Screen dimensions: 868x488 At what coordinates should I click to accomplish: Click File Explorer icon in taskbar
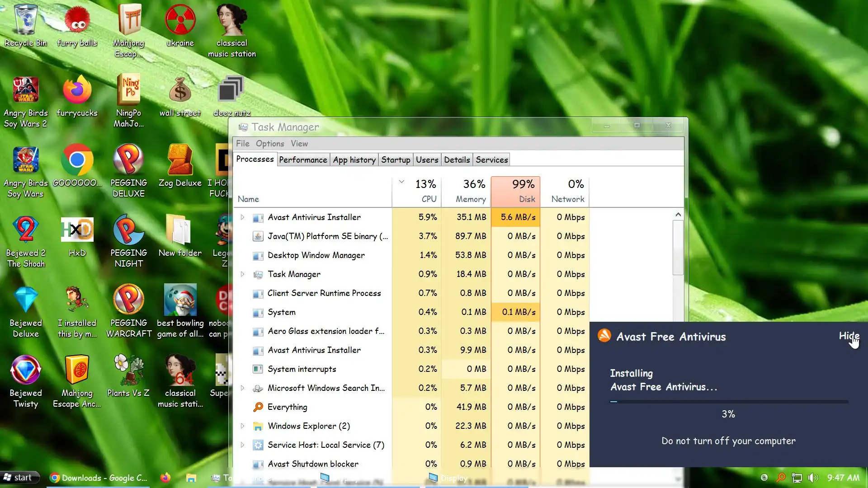pyautogui.click(x=191, y=478)
